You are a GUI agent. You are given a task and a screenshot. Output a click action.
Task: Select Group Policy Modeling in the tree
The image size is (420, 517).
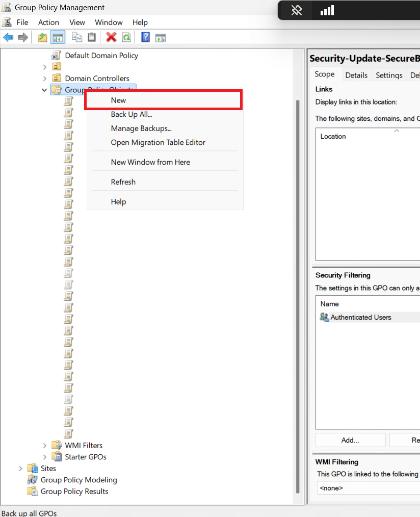[78, 480]
